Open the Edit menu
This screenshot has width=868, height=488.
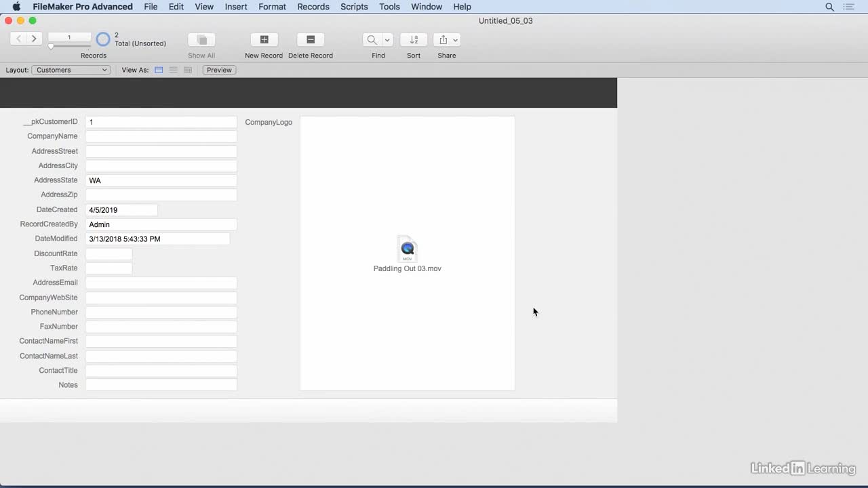click(176, 7)
